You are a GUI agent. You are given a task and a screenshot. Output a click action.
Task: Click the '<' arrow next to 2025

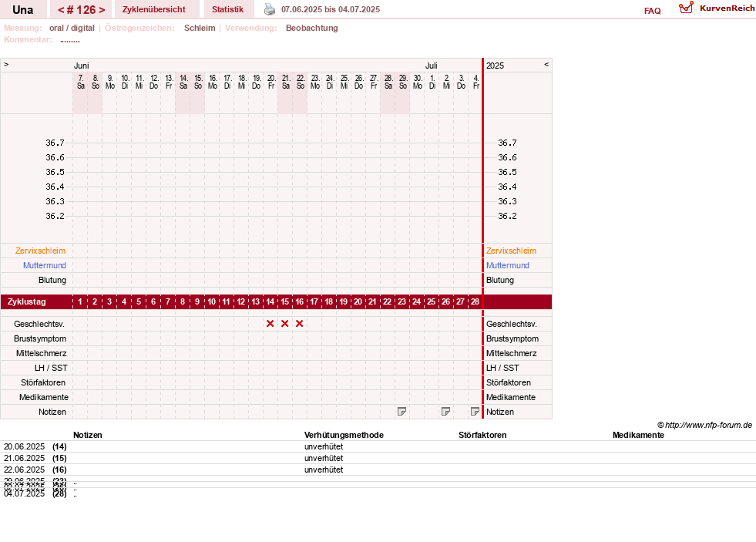tap(546, 64)
